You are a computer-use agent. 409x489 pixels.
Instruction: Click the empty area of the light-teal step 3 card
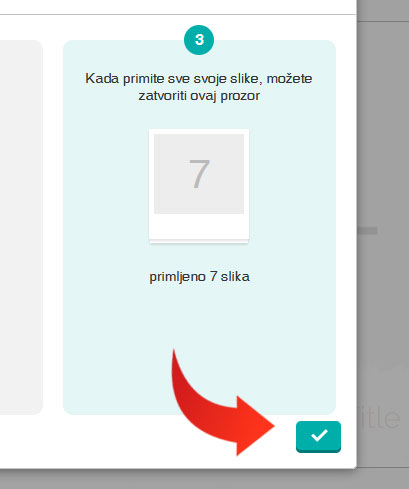coord(199,333)
